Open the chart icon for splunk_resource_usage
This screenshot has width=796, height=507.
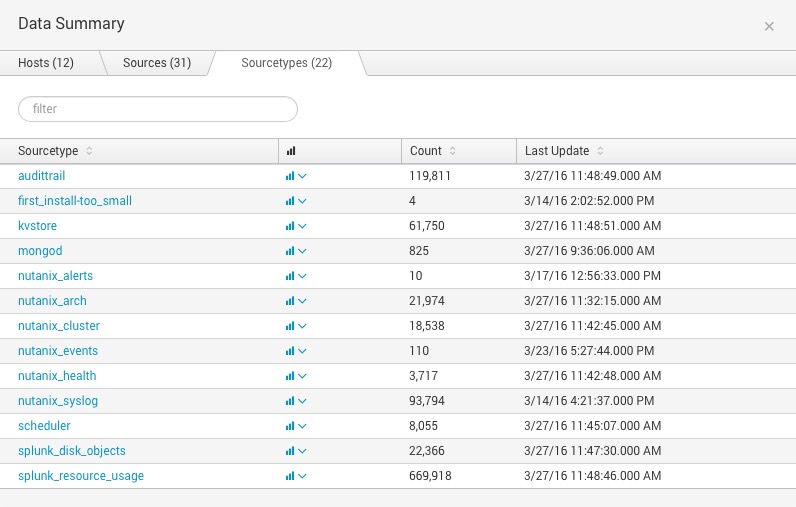tap(290, 476)
